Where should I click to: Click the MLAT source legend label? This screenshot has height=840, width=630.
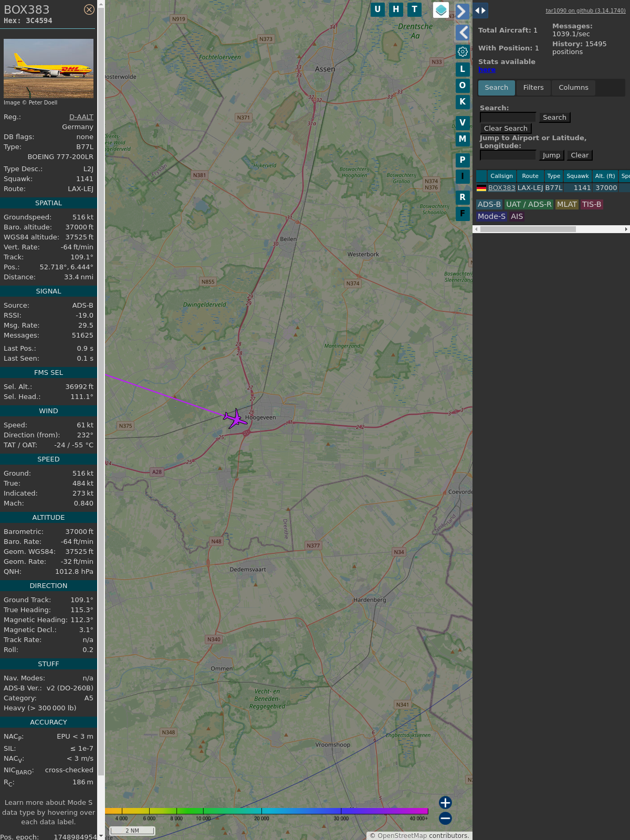click(x=567, y=205)
